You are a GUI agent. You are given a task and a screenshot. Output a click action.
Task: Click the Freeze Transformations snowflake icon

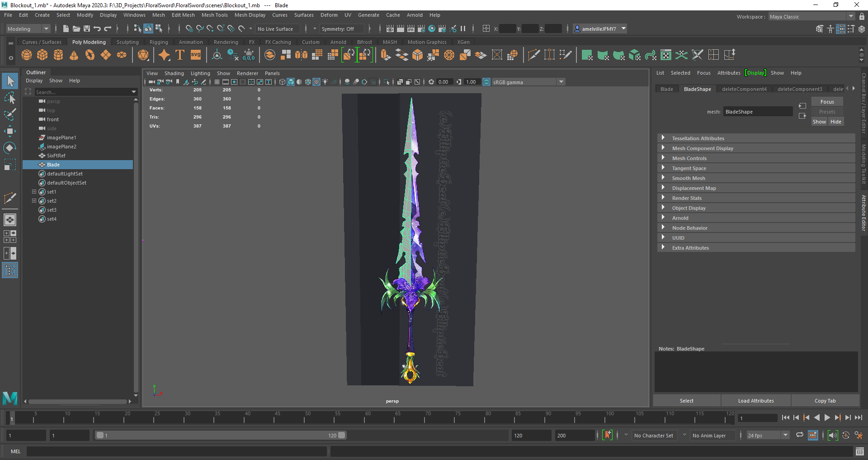249,55
